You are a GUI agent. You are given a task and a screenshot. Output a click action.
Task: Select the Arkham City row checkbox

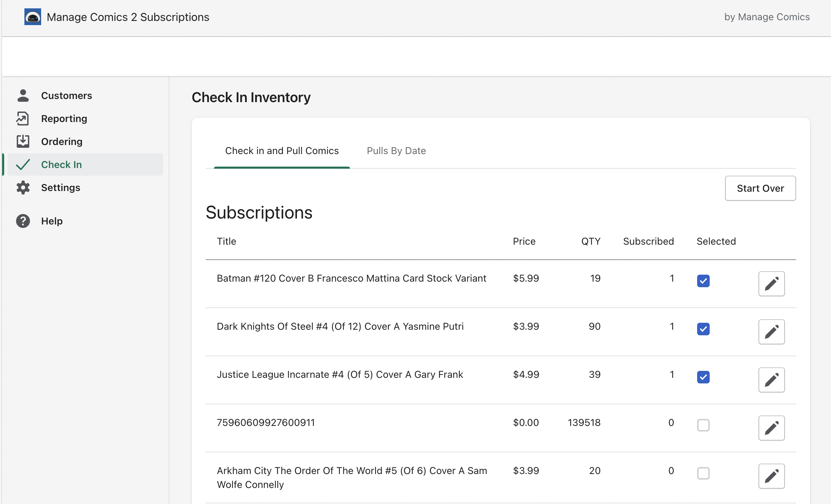click(x=703, y=473)
